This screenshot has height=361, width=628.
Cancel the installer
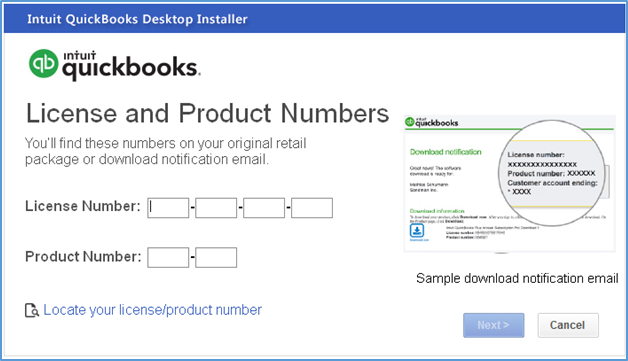tap(568, 325)
